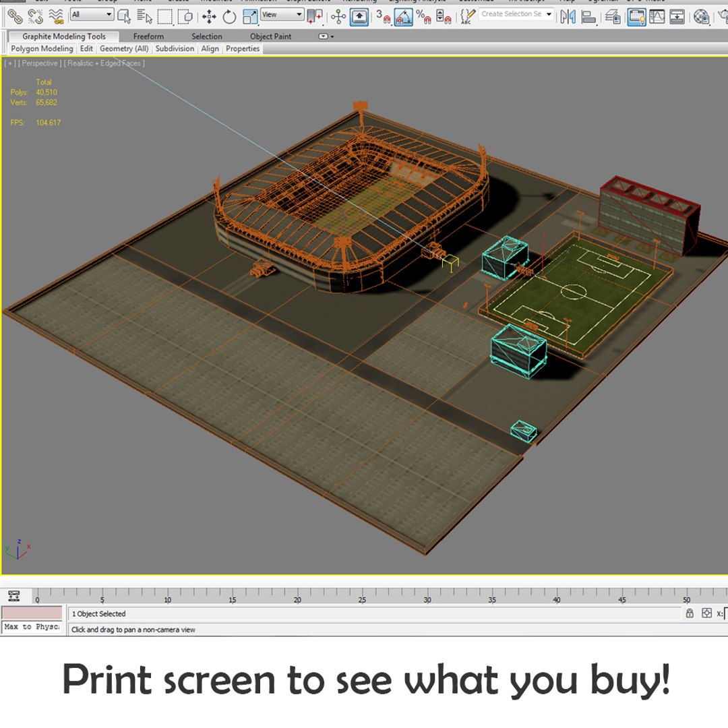This screenshot has height=728, width=728.
Task: Click the Polys count value 40,510
Action: click(x=47, y=92)
